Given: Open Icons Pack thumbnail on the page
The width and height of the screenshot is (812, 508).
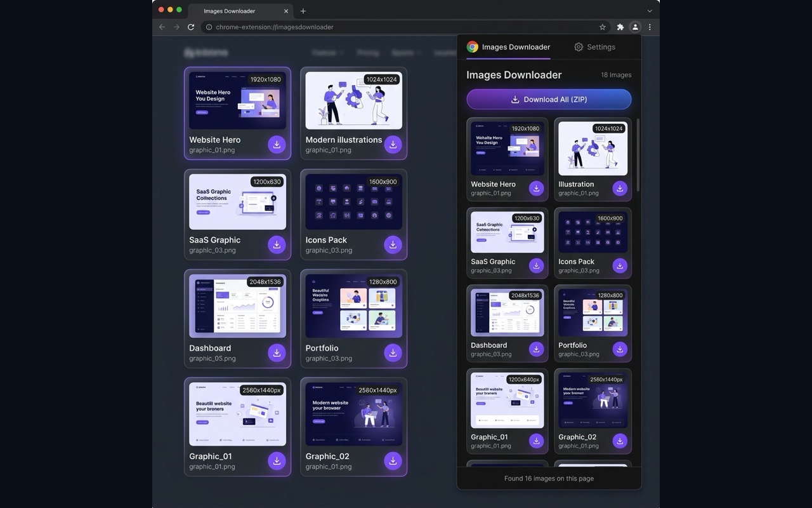Looking at the screenshot, I should [x=354, y=202].
